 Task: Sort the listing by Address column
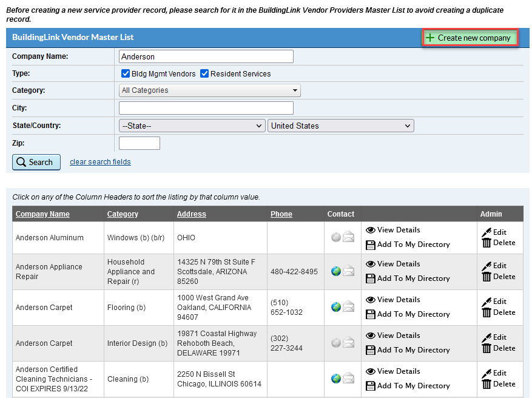(191, 214)
